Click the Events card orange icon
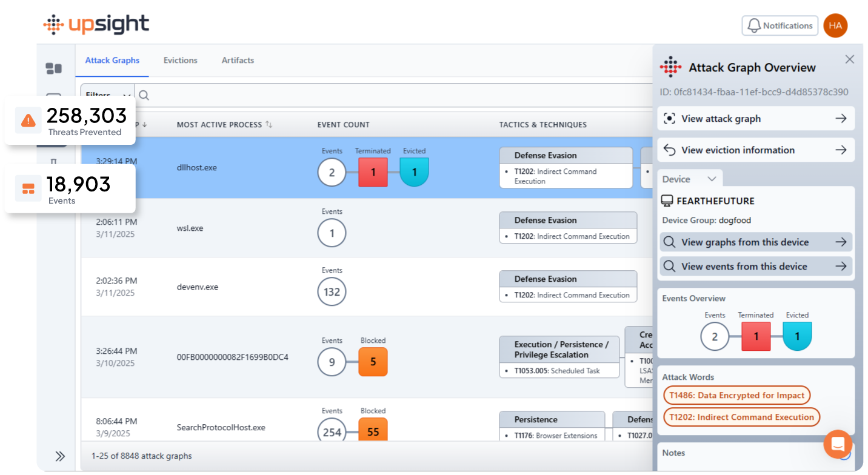The width and height of the screenshot is (868, 475). coord(28,188)
